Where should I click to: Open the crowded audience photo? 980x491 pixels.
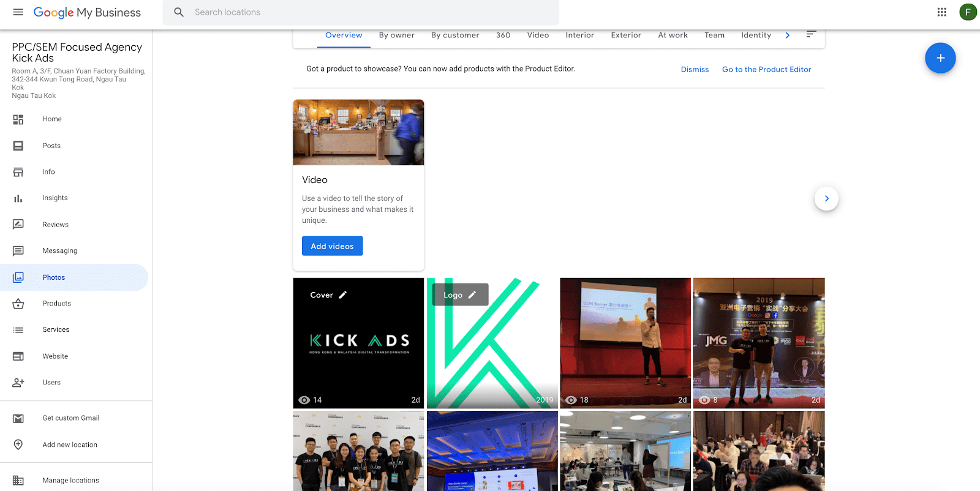coord(759,451)
